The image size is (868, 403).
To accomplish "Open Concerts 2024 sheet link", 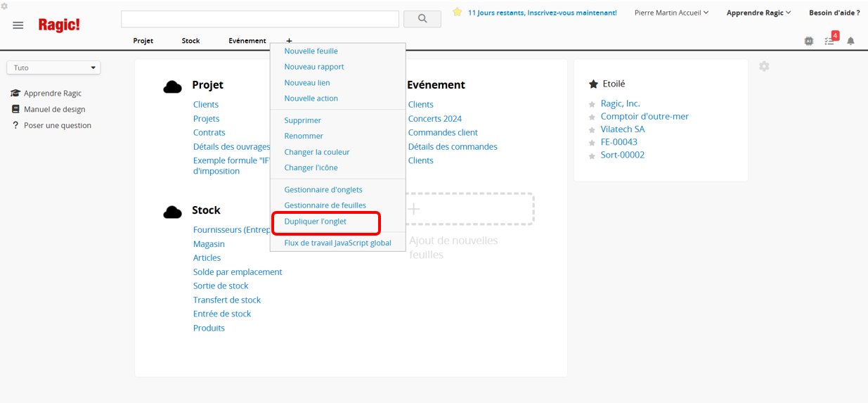I will click(x=435, y=119).
